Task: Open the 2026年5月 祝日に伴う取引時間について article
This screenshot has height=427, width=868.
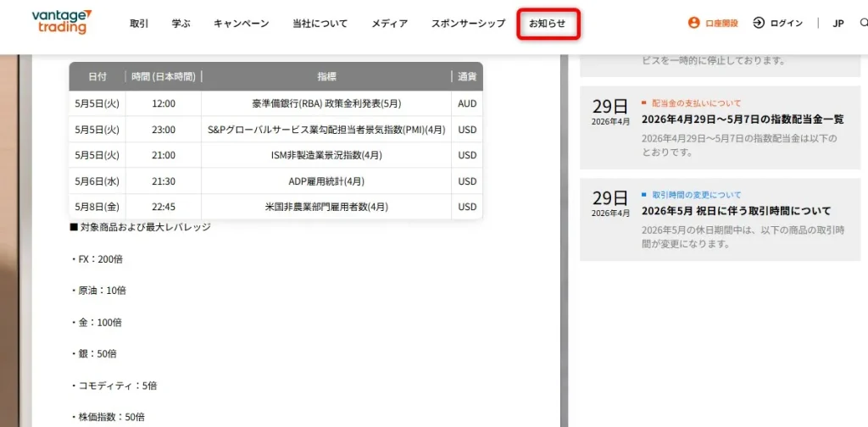Action: (x=737, y=211)
